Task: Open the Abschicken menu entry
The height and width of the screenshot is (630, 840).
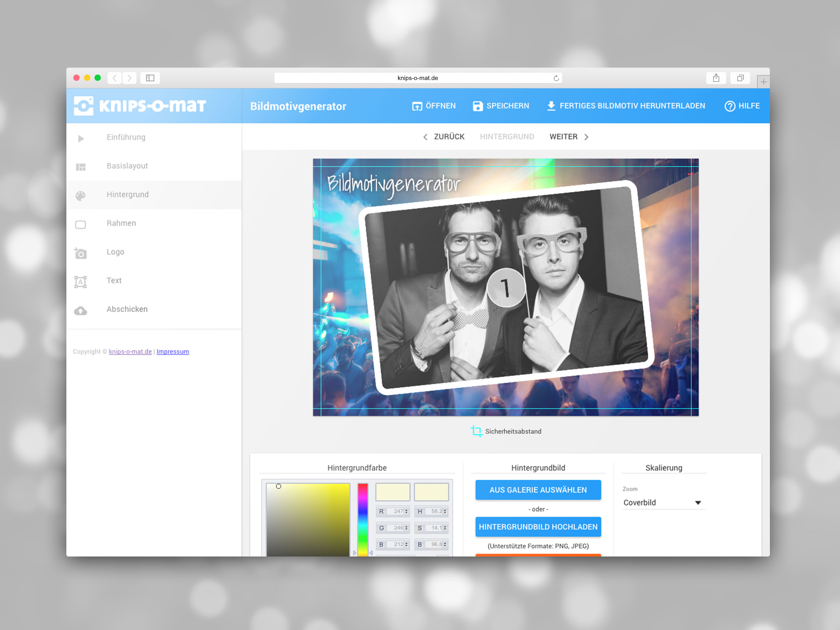Action: (x=154, y=310)
